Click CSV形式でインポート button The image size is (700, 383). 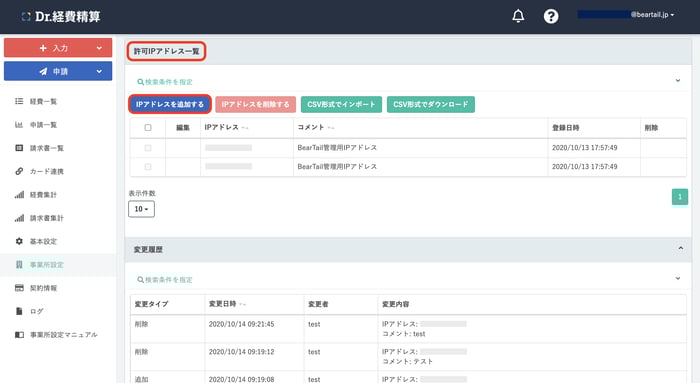[342, 104]
